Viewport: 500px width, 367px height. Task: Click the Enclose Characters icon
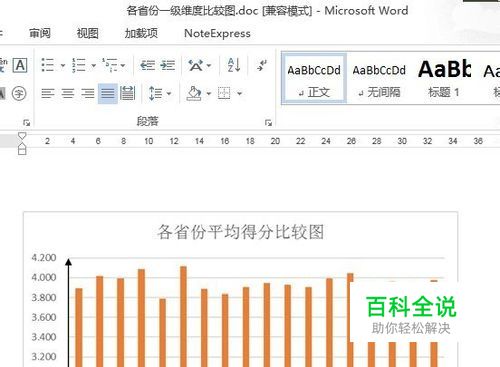(19, 93)
